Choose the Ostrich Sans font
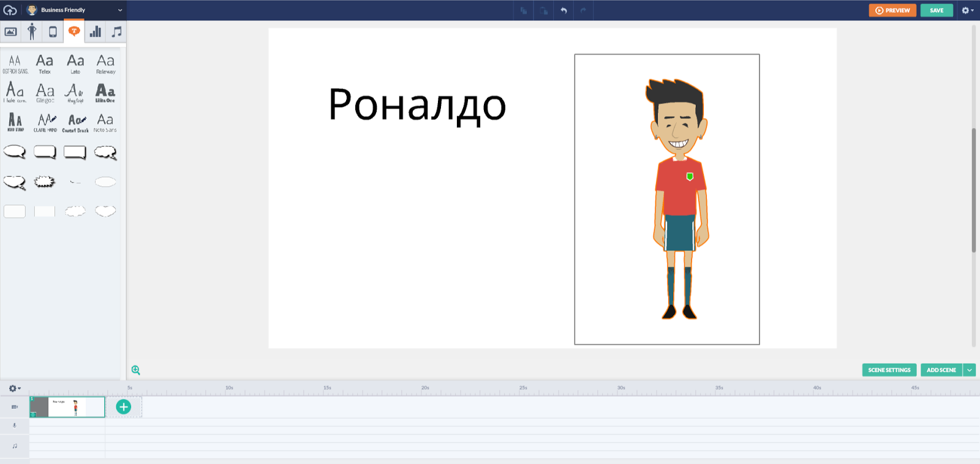The height and width of the screenshot is (464, 980). coord(15,64)
